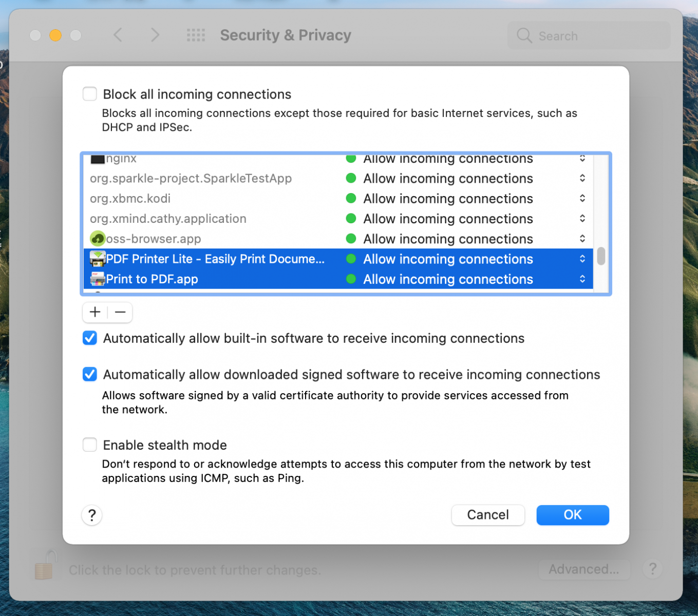Confirm firewall options with OK
Viewport: 698px width, 616px height.
(573, 515)
